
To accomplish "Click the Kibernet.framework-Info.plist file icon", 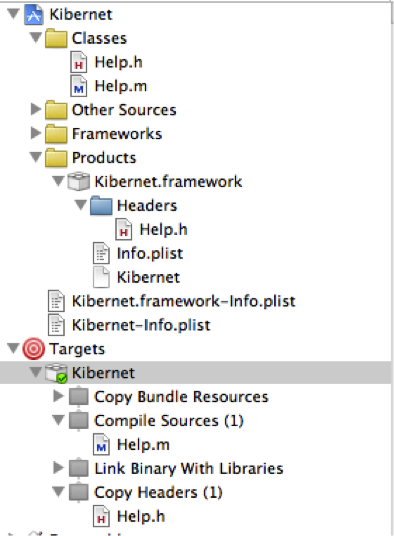I will (56, 301).
